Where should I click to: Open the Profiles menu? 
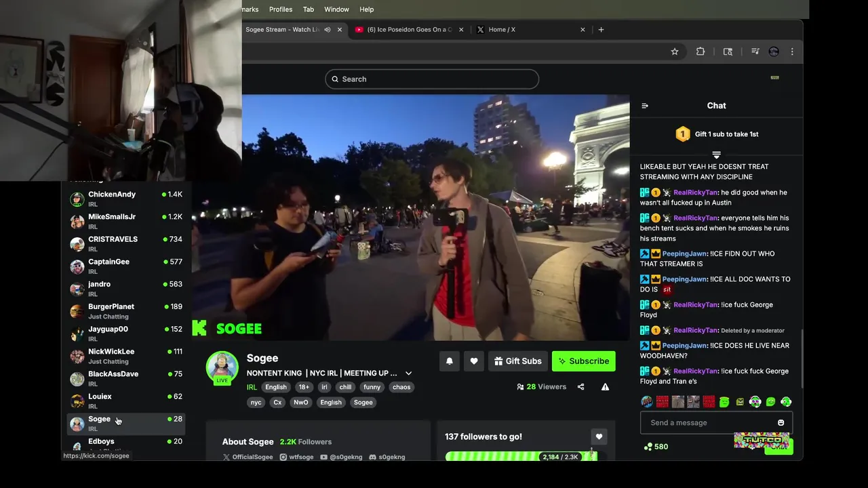281,9
